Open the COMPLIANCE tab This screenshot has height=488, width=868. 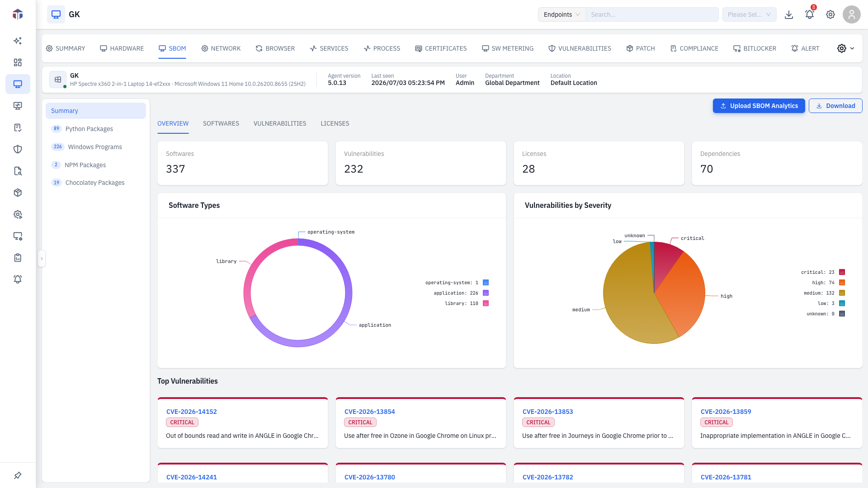[694, 48]
